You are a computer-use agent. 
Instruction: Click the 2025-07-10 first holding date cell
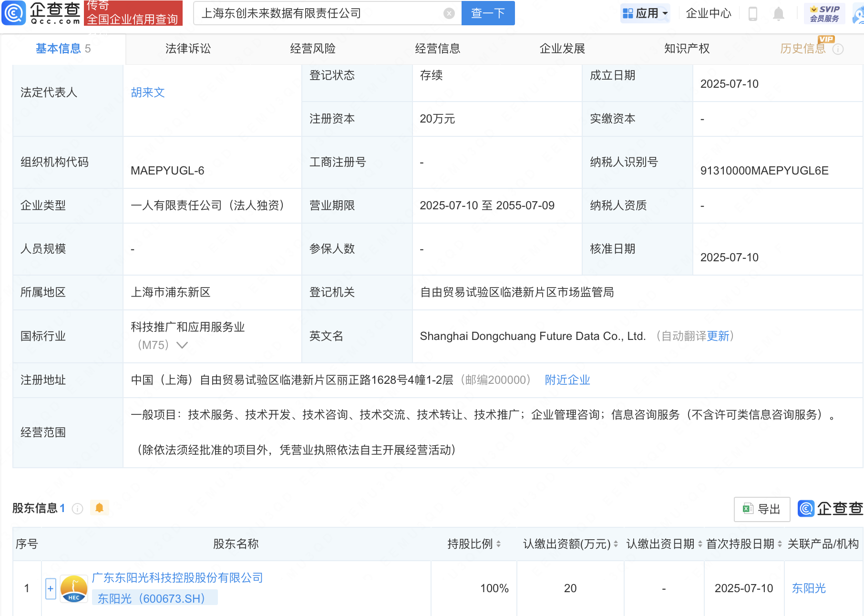tap(744, 588)
